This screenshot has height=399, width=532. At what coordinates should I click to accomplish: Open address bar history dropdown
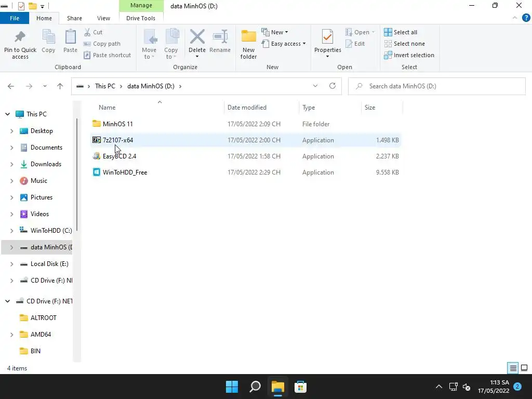[x=315, y=86]
